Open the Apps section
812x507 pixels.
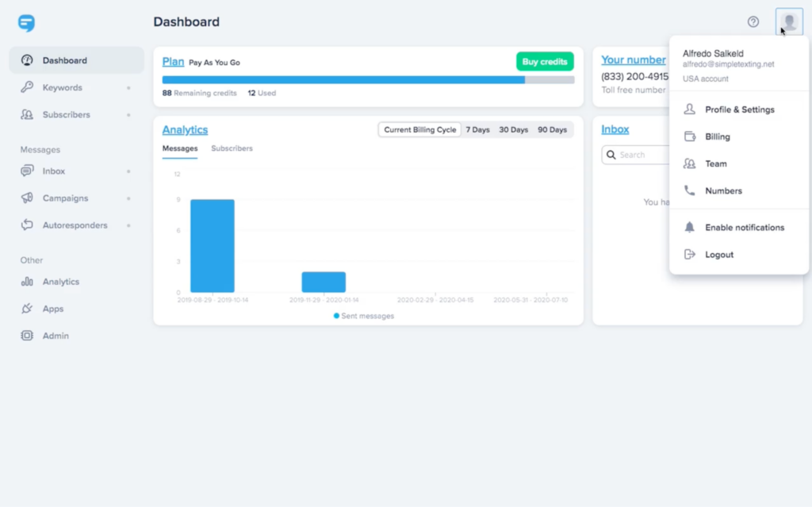point(53,308)
